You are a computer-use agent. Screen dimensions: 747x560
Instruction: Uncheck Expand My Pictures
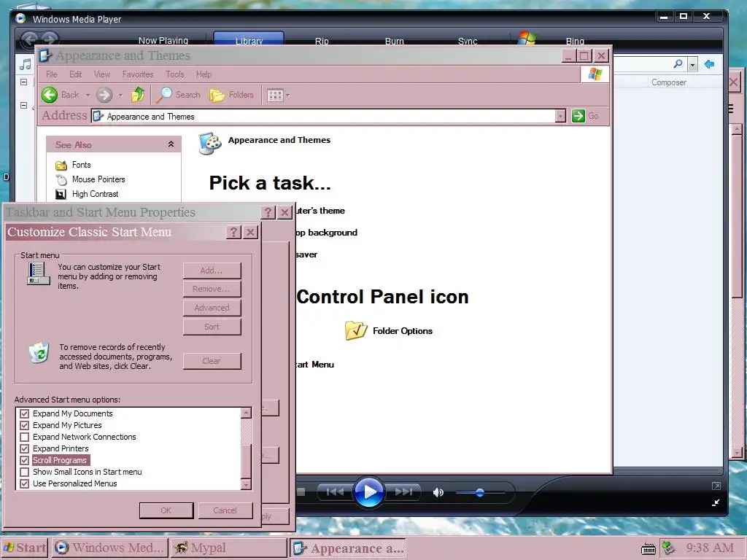24,425
